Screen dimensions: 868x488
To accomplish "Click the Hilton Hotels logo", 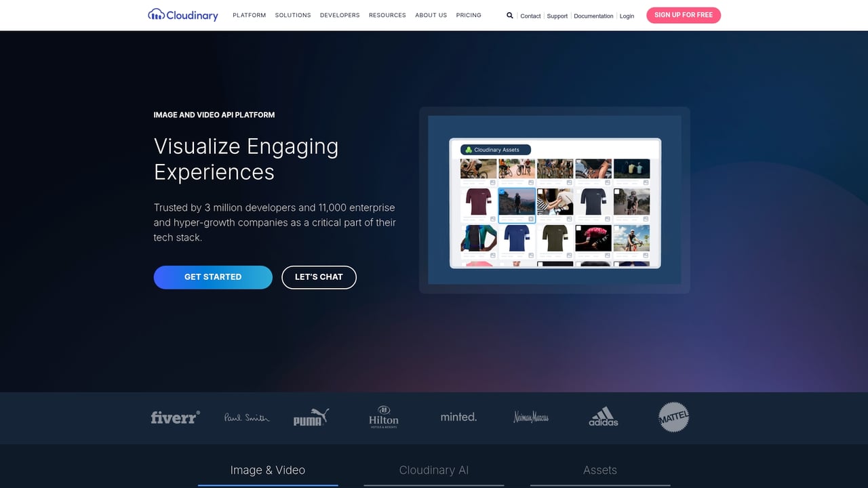I will (383, 417).
